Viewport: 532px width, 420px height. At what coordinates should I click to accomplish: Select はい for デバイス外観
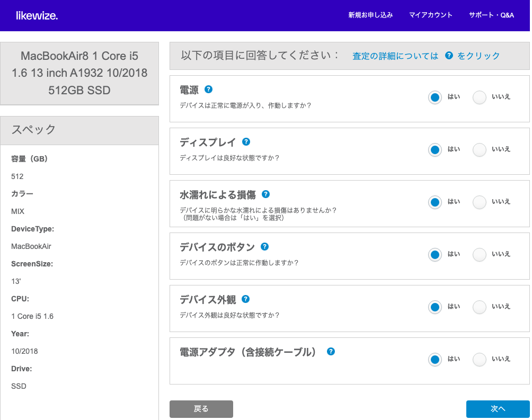click(x=435, y=307)
